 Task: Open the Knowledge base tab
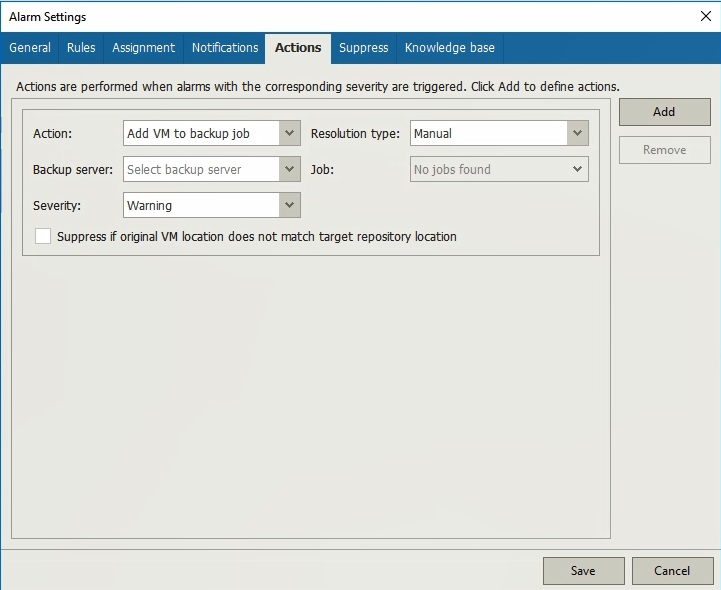pyautogui.click(x=449, y=48)
